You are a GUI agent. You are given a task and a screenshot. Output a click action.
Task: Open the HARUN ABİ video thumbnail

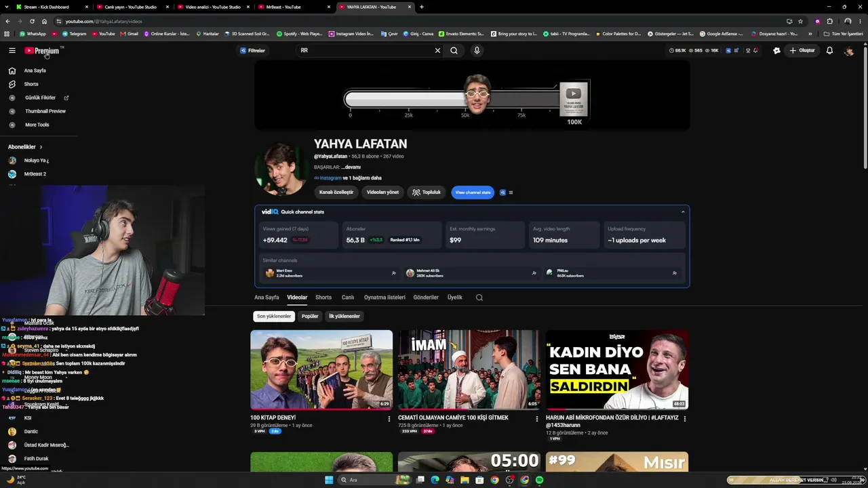(x=617, y=370)
